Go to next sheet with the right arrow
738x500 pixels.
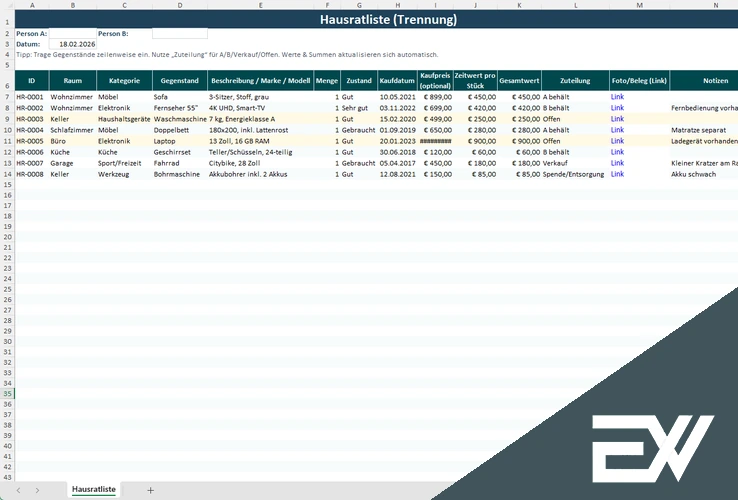[37, 490]
